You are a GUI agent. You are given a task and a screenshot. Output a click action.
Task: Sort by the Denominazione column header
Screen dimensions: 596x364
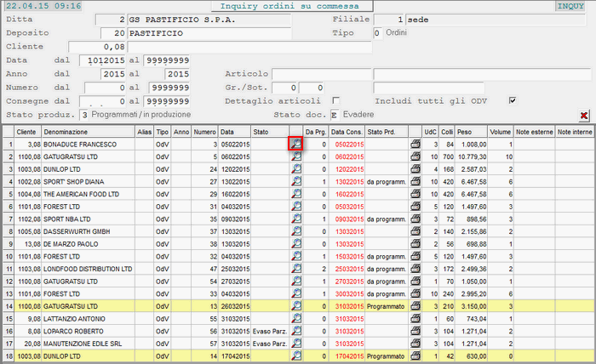[x=89, y=132]
